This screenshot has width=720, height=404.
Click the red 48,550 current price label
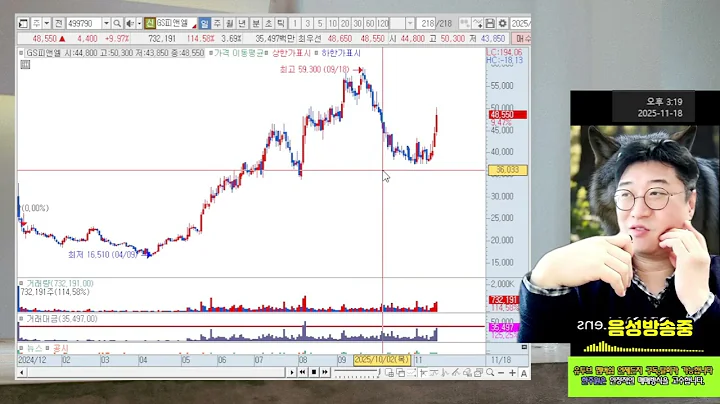click(x=507, y=114)
